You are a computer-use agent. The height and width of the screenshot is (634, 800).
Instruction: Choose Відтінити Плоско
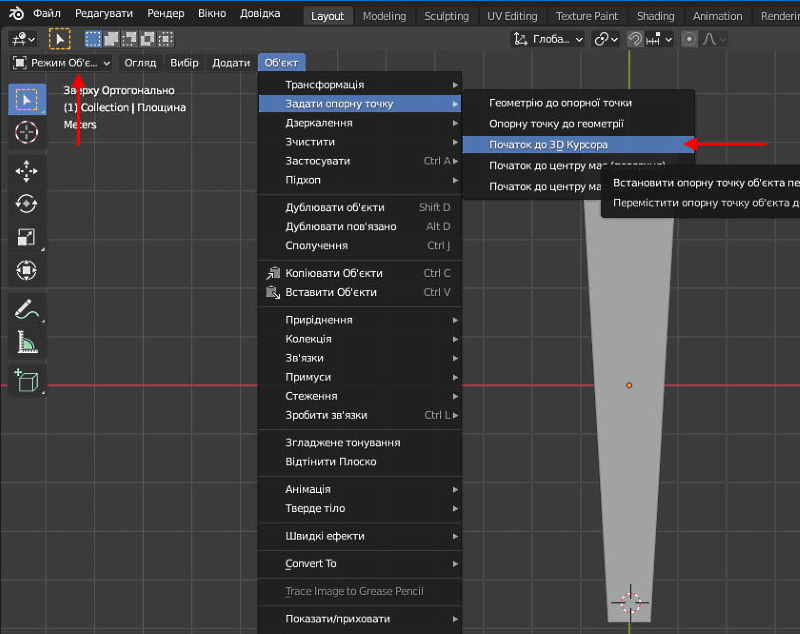[x=360, y=462]
